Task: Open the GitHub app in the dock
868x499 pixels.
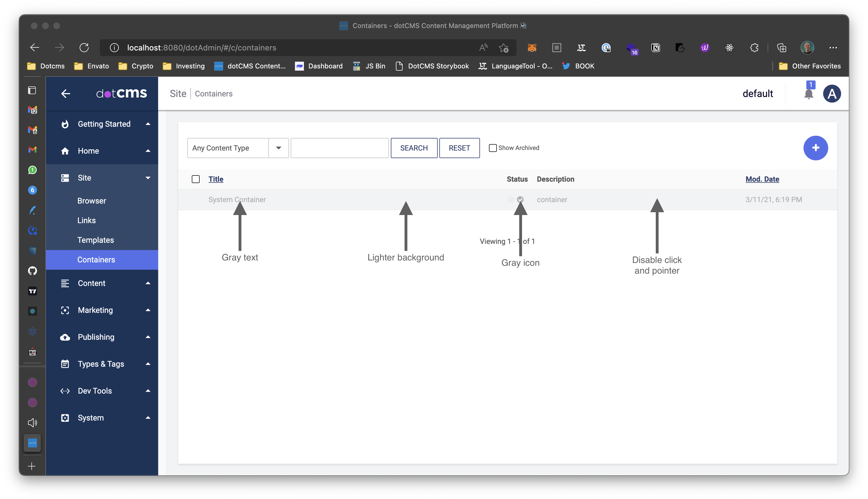Action: click(32, 271)
